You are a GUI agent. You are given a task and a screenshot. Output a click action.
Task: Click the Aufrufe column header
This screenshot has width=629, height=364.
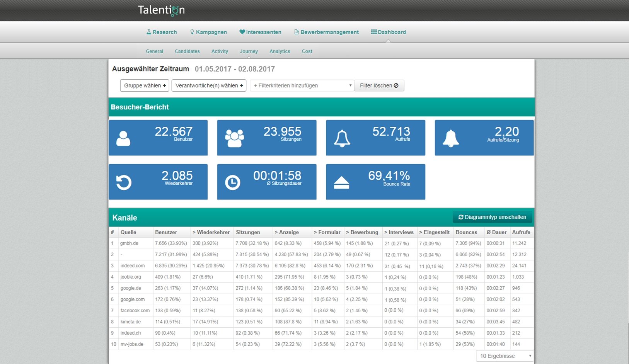pyautogui.click(x=521, y=232)
